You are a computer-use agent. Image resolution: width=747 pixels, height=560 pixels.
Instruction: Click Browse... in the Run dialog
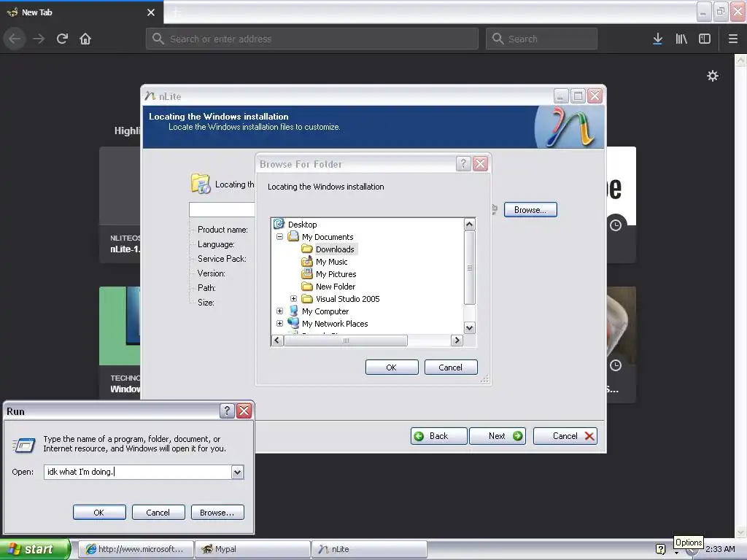tap(217, 513)
